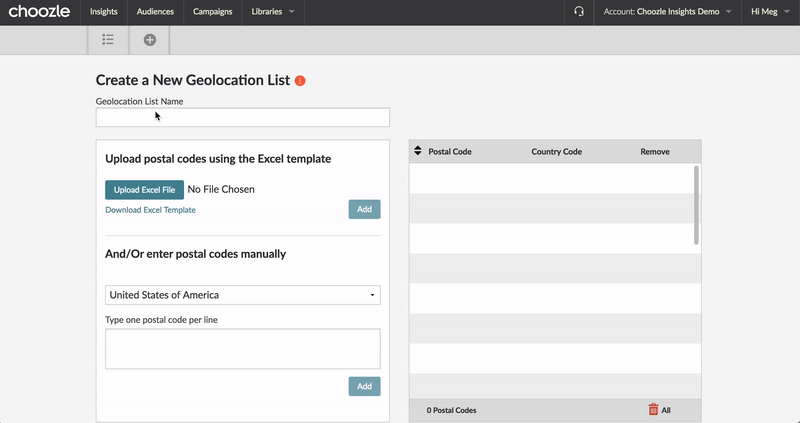Focus the Geolocation List Name field
The height and width of the screenshot is (423, 800).
coord(243,117)
